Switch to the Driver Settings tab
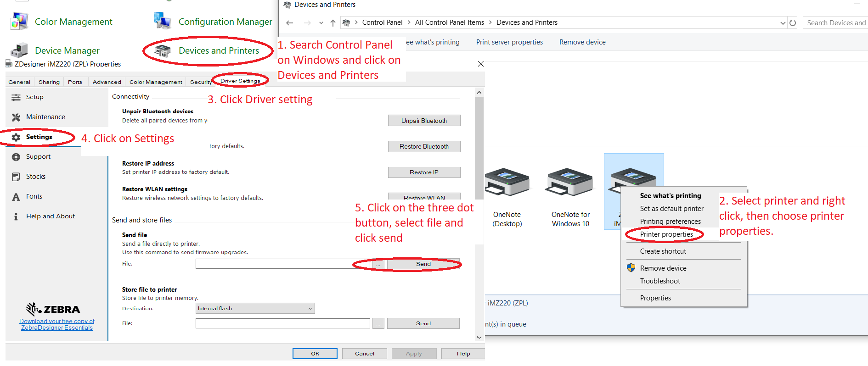The height and width of the screenshot is (366, 868). 240,81
